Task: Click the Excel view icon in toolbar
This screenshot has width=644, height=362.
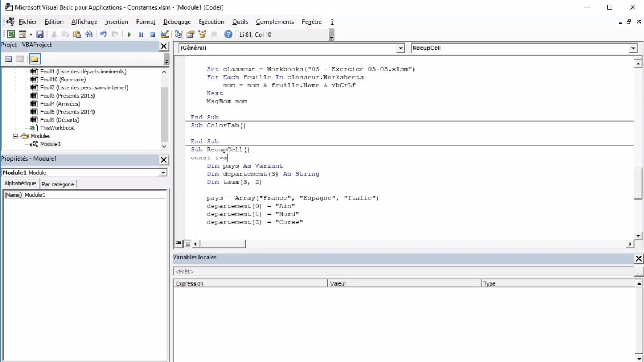Action: click(11, 34)
